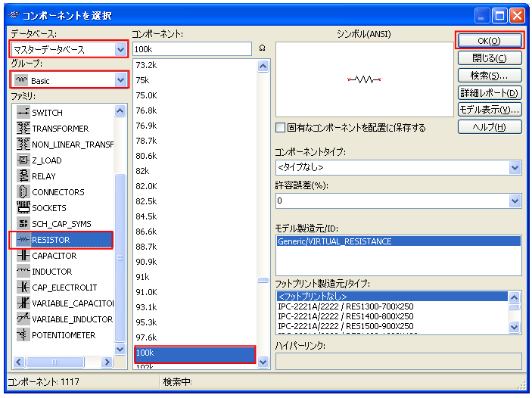Screen dimensions: 532x398
Task: Choose the RELAY family icon
Action: (23, 176)
